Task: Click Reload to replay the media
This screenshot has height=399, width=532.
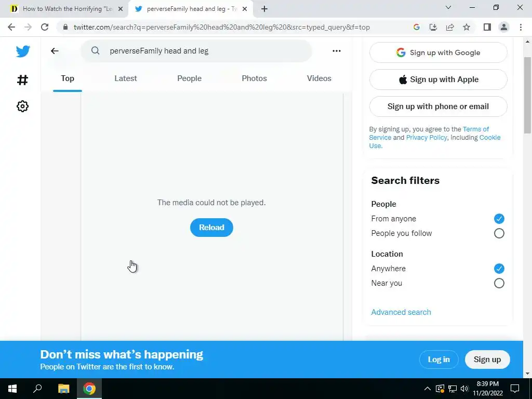Action: coord(211,228)
